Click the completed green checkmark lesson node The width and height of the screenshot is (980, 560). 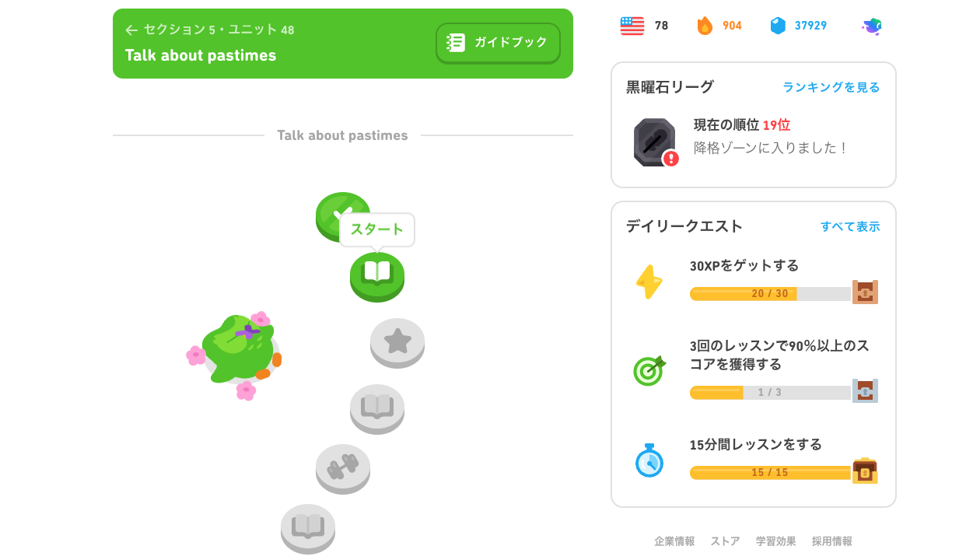tap(342, 215)
